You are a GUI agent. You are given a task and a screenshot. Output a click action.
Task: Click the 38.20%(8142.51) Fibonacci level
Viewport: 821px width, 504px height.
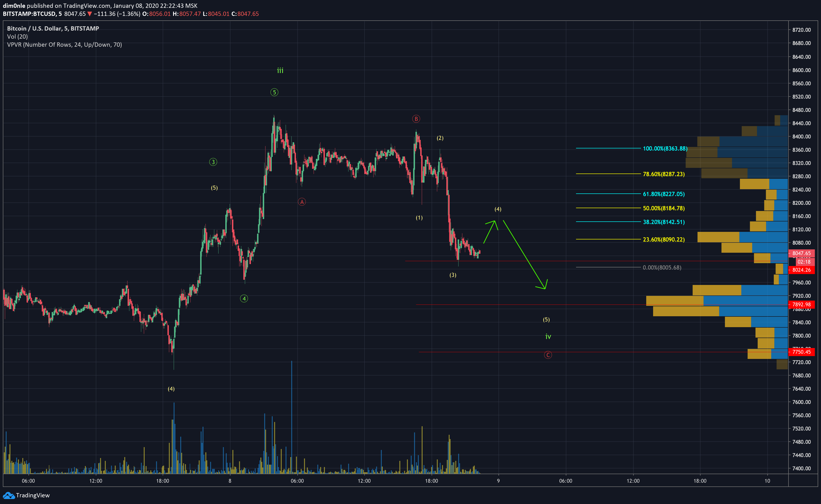click(x=664, y=222)
